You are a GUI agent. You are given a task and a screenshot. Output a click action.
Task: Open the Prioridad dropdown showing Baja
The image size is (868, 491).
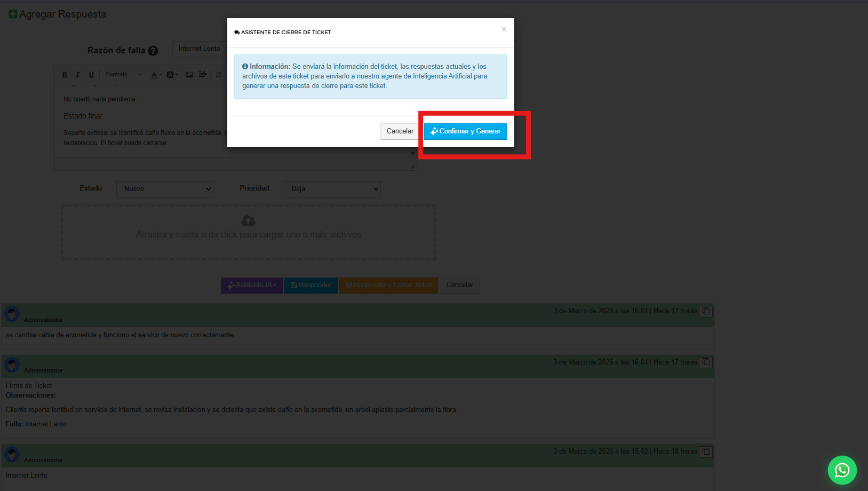tap(332, 189)
